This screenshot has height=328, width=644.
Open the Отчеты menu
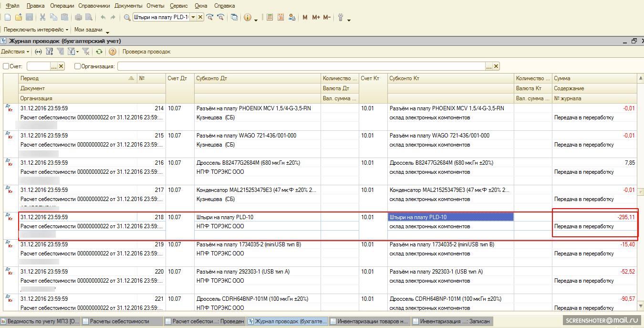pyautogui.click(x=156, y=6)
